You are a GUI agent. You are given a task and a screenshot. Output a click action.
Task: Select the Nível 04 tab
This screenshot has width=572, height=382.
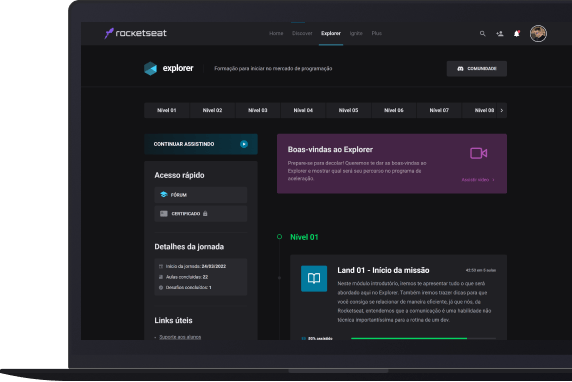click(x=303, y=110)
